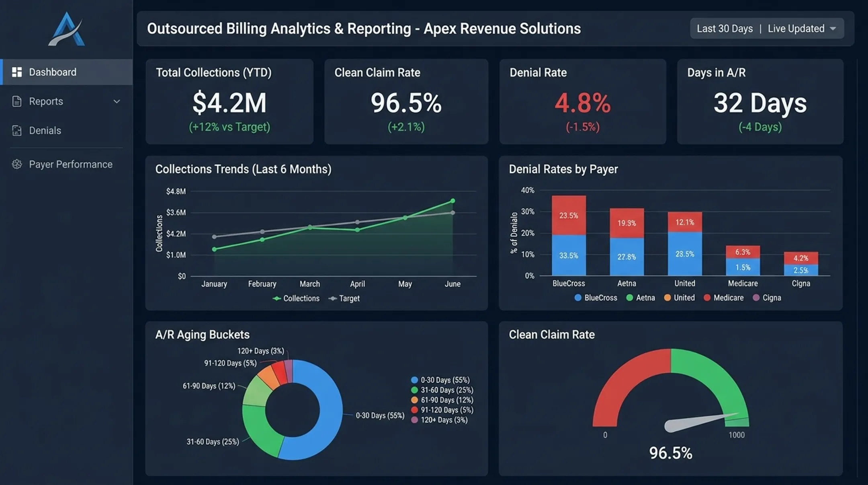Click the 96.5% value below the gauge
The width and height of the screenshot is (868, 485).
pos(671,453)
